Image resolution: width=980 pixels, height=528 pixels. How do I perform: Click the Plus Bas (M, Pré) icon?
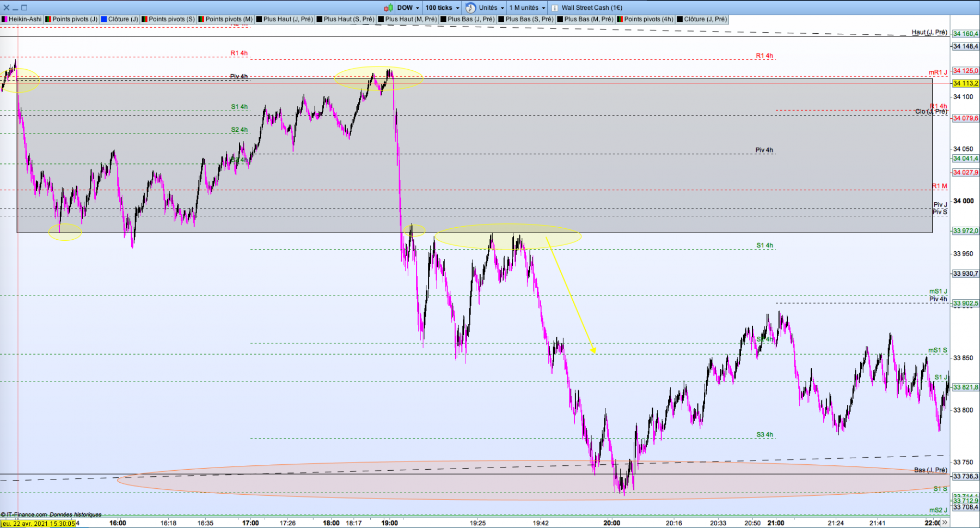[560, 19]
